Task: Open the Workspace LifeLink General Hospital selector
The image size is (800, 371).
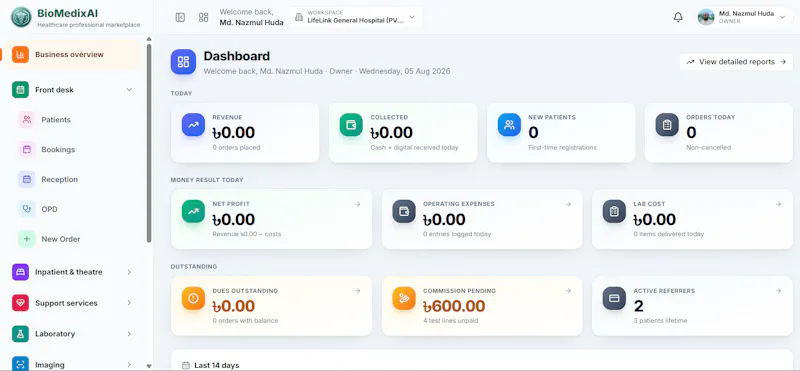Action: tap(355, 17)
